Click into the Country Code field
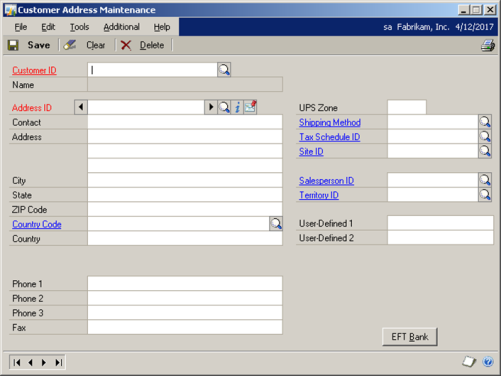Viewport: 501px width, 376px height. tap(178, 224)
